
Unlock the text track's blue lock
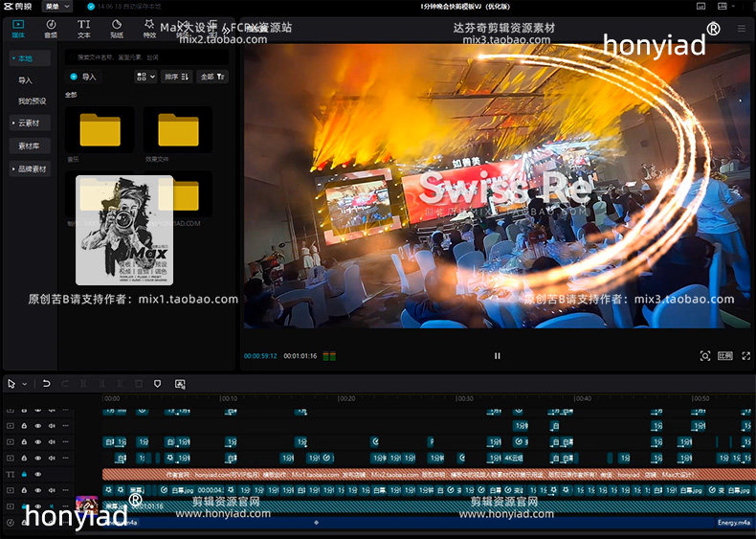[x=24, y=474]
